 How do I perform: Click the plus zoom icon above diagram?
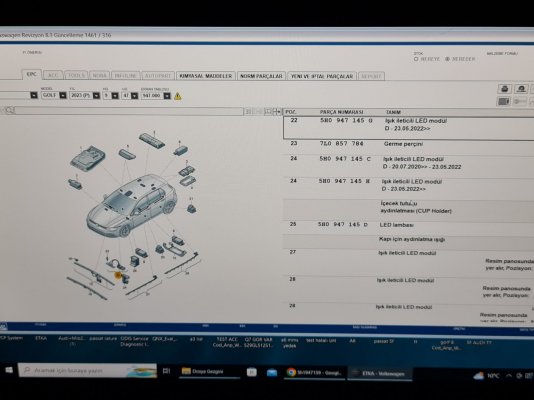[279, 111]
